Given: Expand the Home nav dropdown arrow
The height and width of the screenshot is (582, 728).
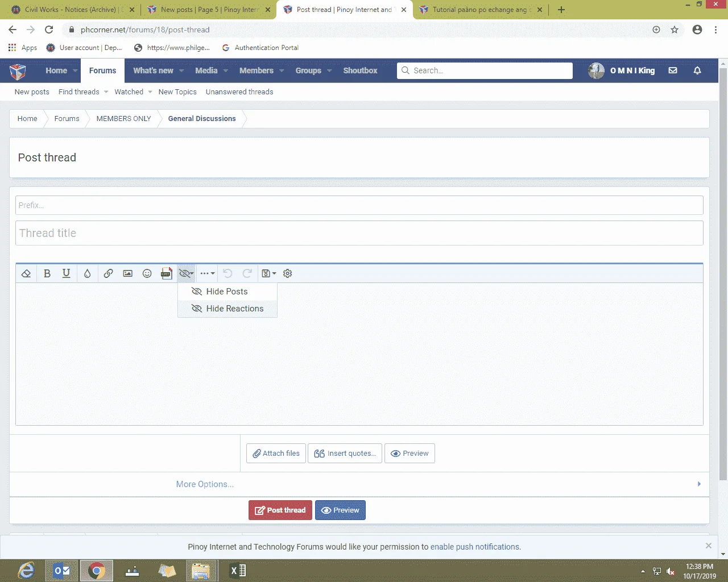Looking at the screenshot, I should click(75, 71).
